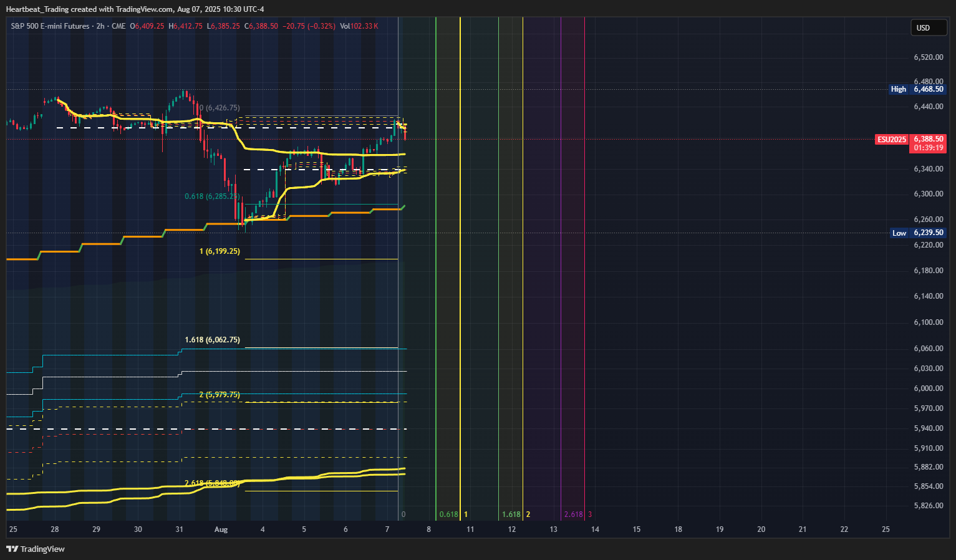Click the 6,440.00 price scale label
This screenshot has width=956, height=560.
(x=929, y=107)
